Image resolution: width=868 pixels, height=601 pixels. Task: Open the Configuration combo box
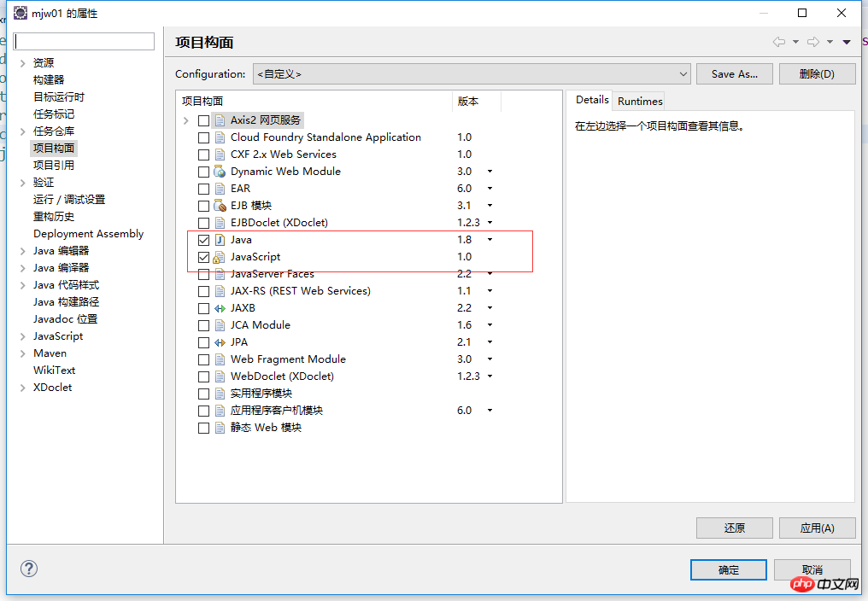point(472,74)
